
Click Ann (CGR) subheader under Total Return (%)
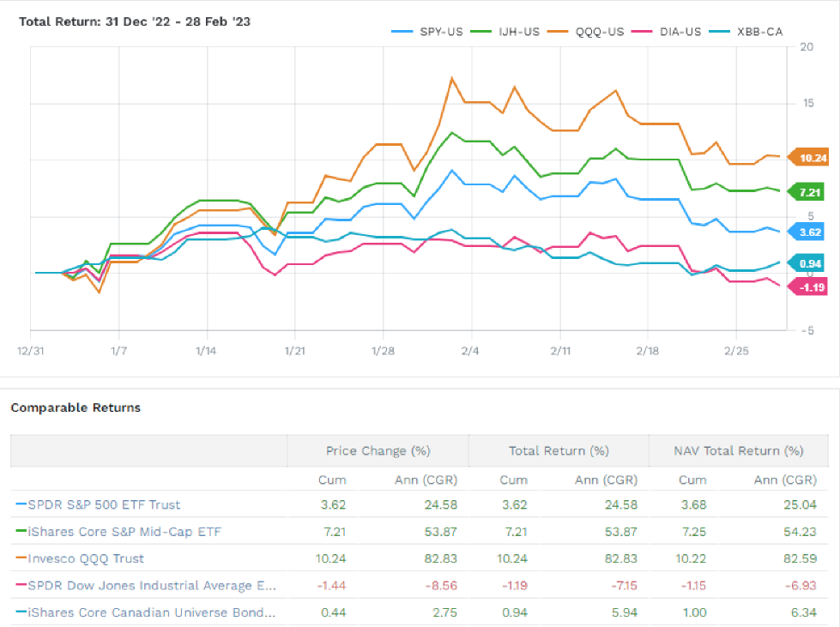(x=606, y=479)
